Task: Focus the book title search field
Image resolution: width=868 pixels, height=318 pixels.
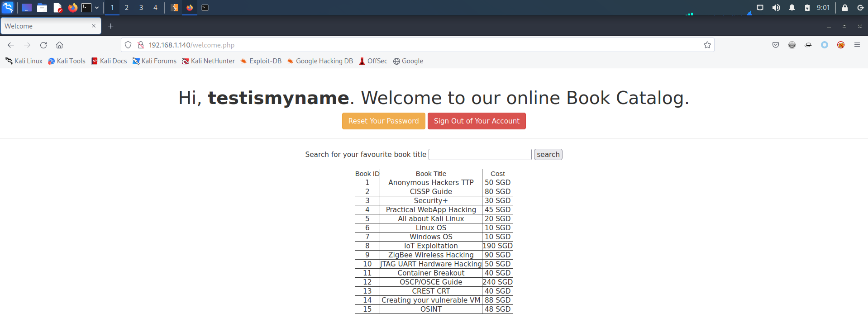Action: point(480,155)
